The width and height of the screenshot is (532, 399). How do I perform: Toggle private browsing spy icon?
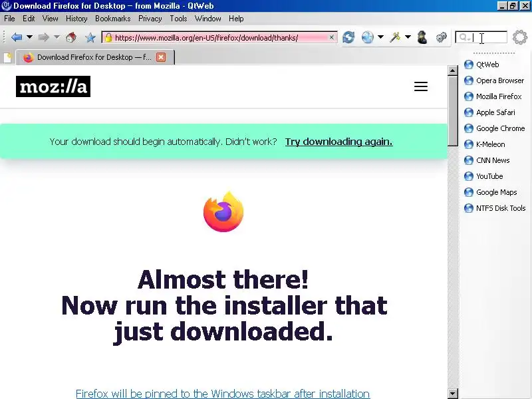pos(422,37)
